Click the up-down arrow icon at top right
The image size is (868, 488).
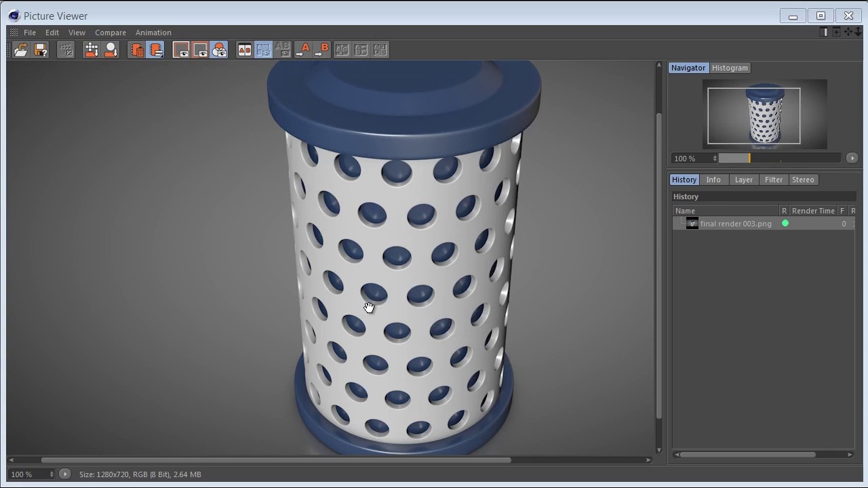[858, 32]
